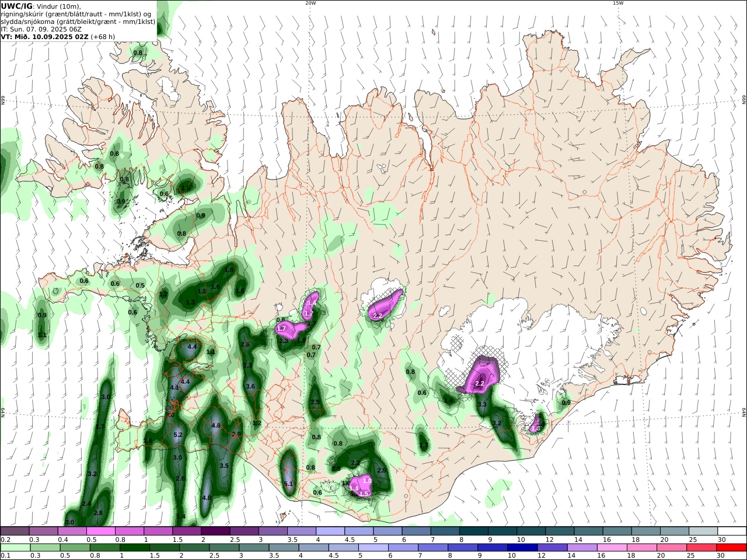747x560 pixels.
Task: Click the precipitation value 1.3 on the map
Action: click(190, 302)
